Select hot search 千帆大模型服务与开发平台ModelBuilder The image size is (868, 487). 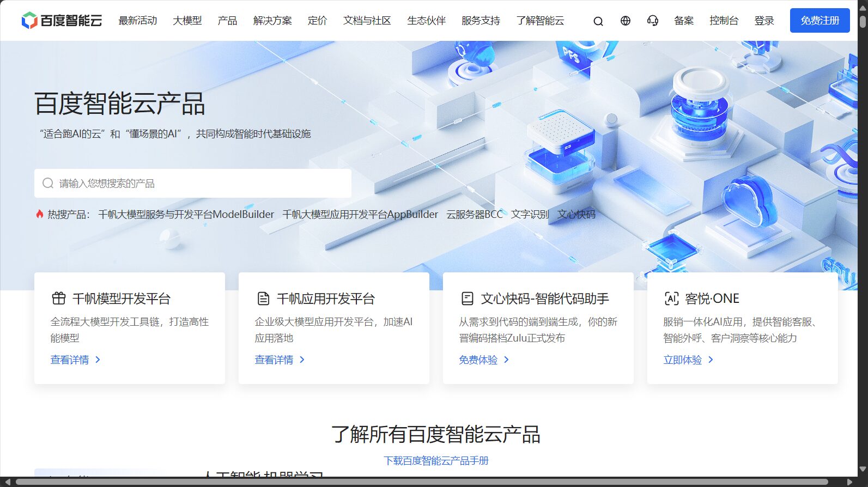click(186, 214)
